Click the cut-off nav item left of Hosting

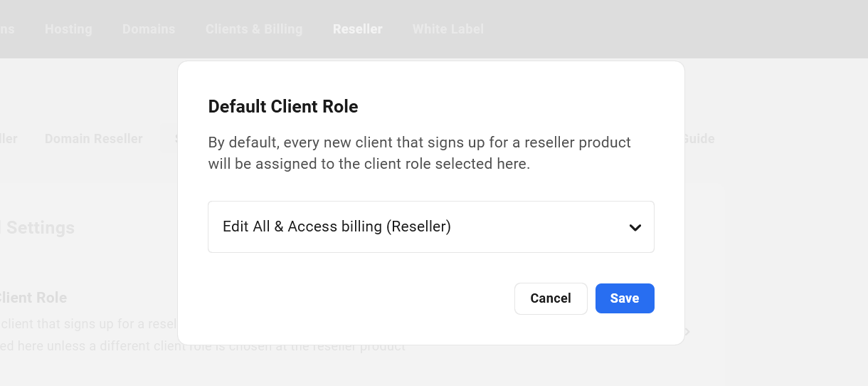pyautogui.click(x=7, y=29)
